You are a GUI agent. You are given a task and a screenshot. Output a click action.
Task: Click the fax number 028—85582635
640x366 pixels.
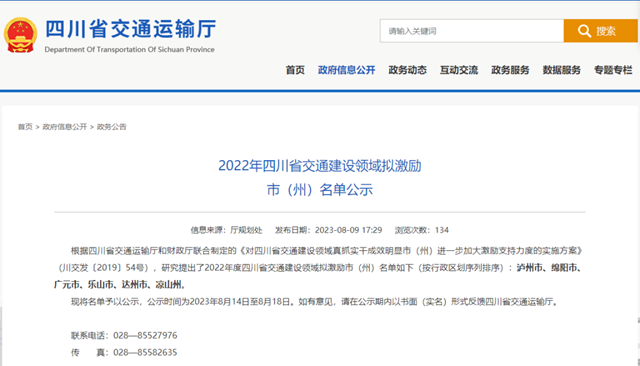tap(145, 352)
